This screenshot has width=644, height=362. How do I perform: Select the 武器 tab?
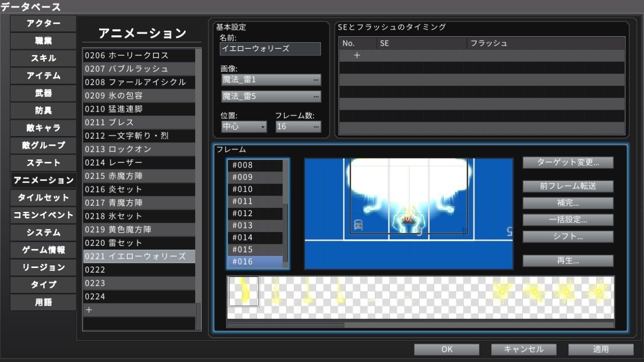click(43, 93)
